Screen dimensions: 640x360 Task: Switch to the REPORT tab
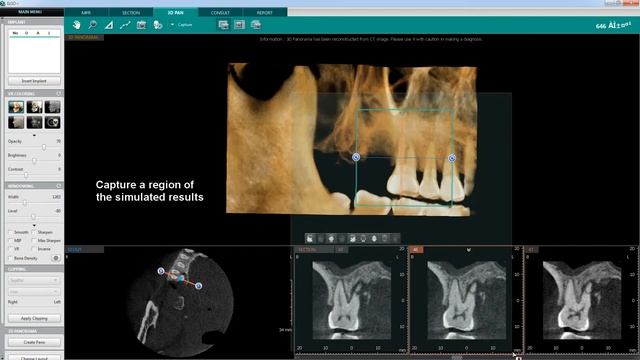(x=265, y=13)
